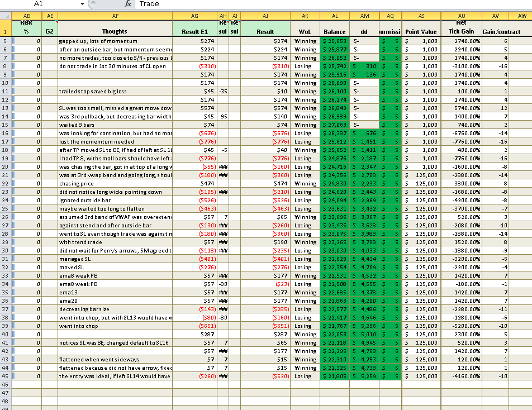Screen dimensions: 532x410
Task: Click the Balance header cell
Action: pyautogui.click(x=335, y=28)
